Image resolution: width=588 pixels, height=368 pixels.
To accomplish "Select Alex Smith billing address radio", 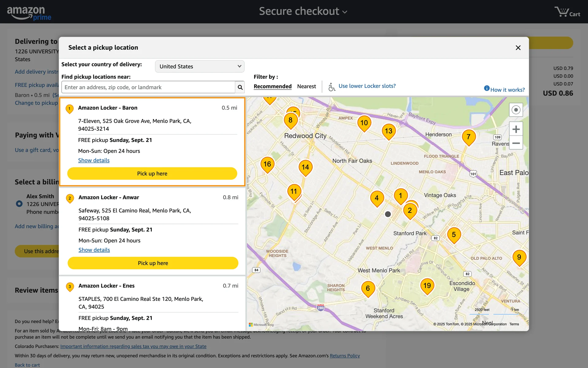I will click(x=19, y=204).
